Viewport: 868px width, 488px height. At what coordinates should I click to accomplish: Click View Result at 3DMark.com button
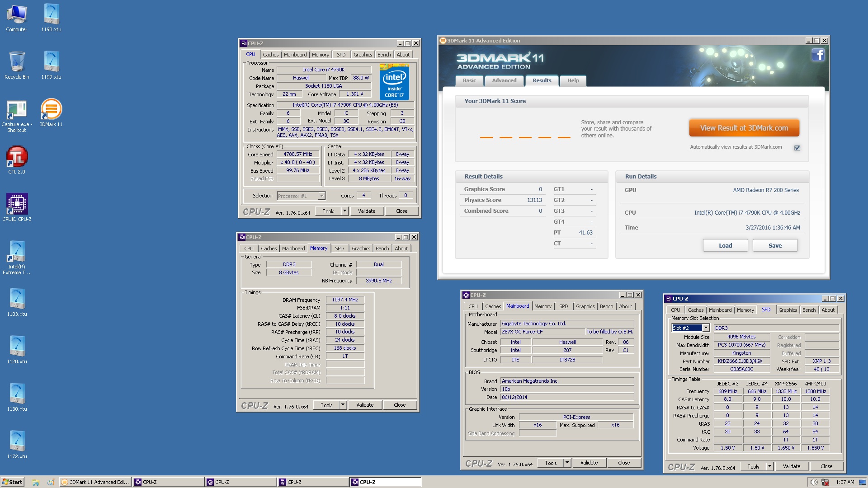coord(744,128)
